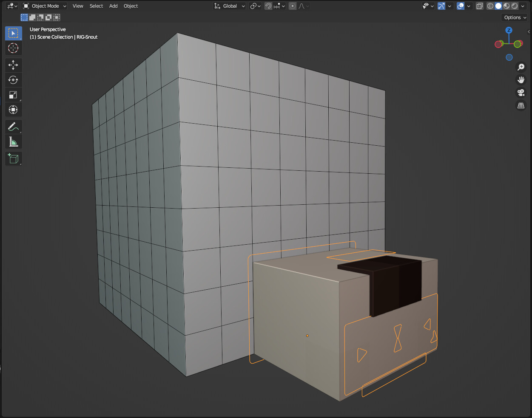Click the Add Cube tool
532x418 pixels.
click(x=13, y=159)
